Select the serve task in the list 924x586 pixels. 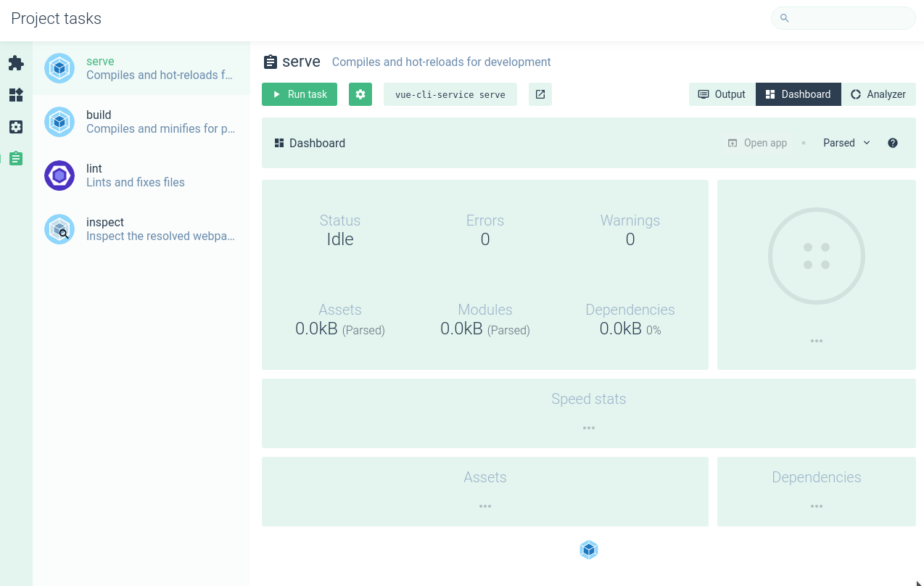[x=141, y=68]
